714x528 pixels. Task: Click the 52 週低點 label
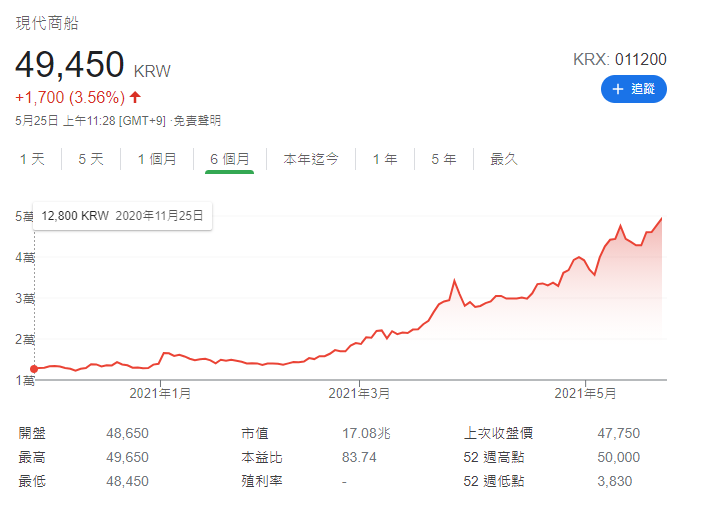(494, 481)
